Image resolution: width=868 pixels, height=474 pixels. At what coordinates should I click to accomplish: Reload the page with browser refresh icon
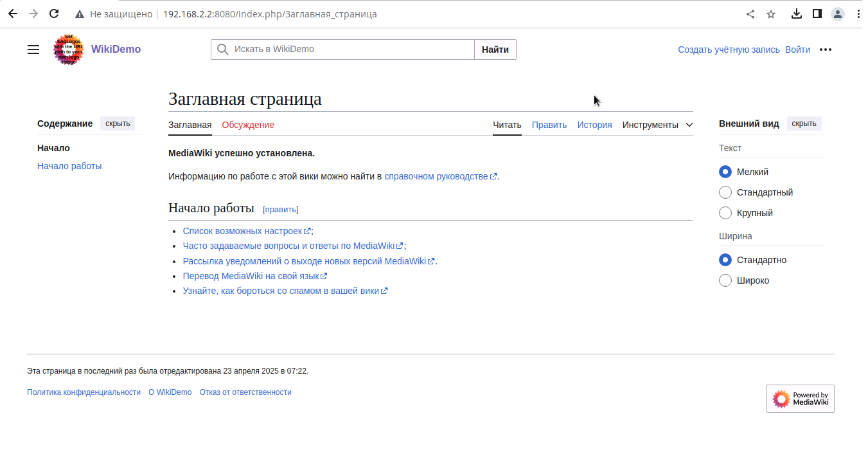54,14
